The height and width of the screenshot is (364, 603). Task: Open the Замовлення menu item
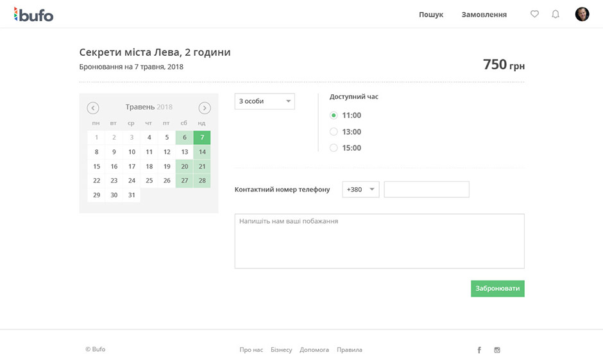tap(484, 15)
